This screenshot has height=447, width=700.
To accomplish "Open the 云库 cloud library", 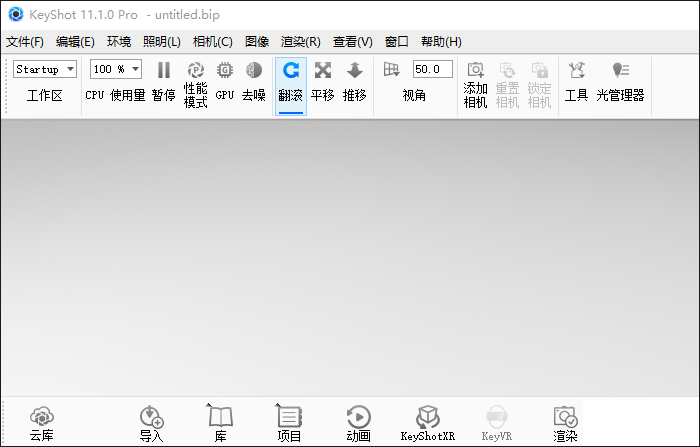I will coord(42,423).
